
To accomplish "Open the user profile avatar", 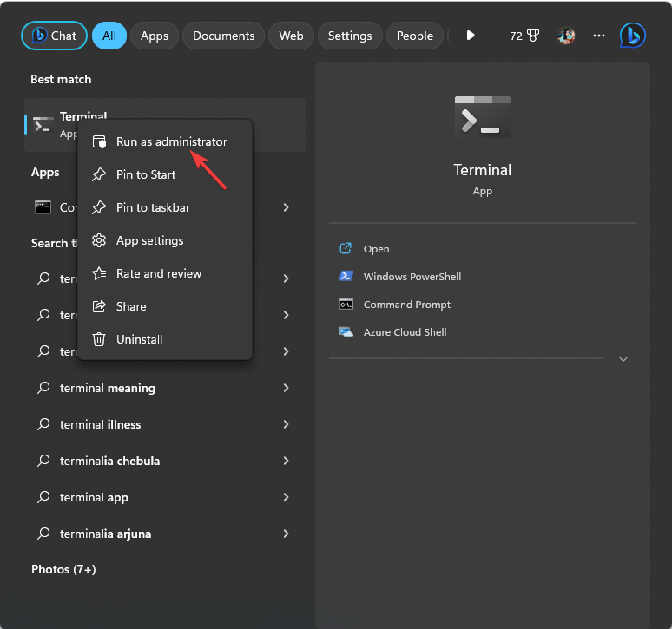I will (x=566, y=36).
